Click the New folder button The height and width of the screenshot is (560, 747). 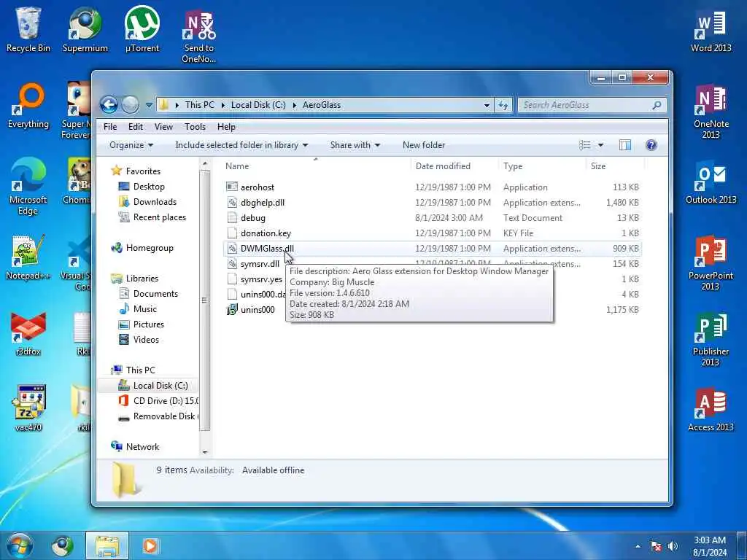pos(424,145)
